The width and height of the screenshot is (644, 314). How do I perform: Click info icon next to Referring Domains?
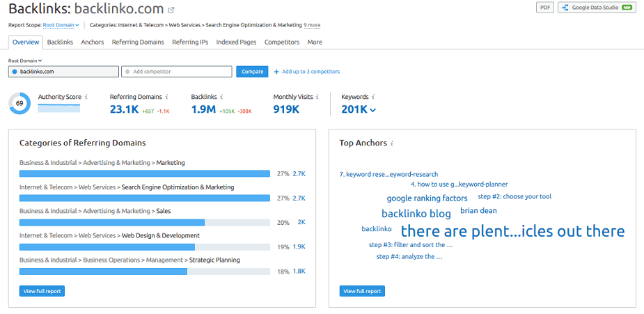click(x=166, y=97)
